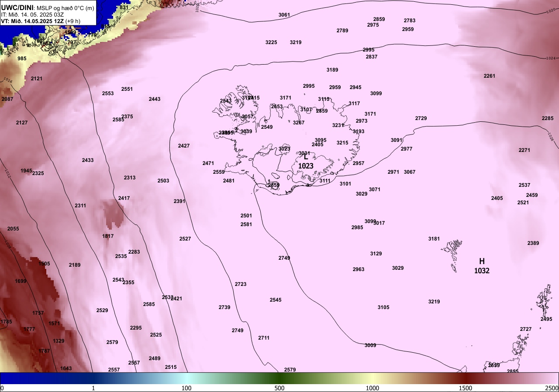Click the map value 2427
Image resolution: width=559 pixels, height=392 pixels.
click(x=184, y=146)
